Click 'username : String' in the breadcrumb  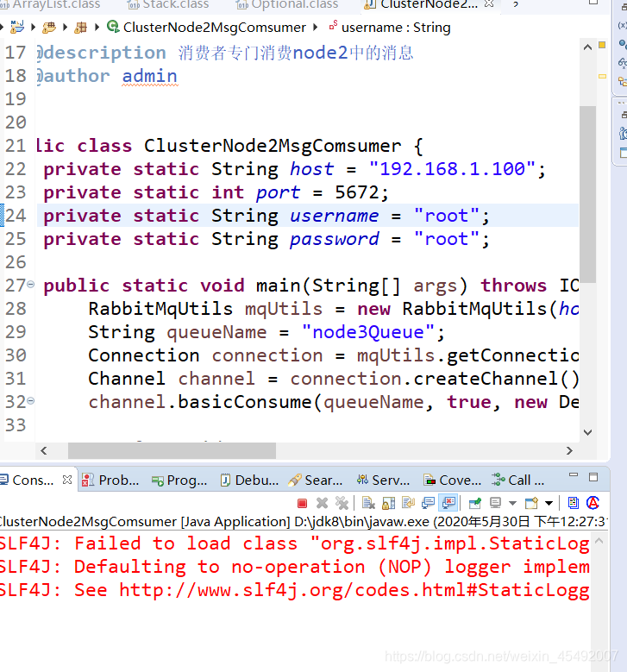396,27
